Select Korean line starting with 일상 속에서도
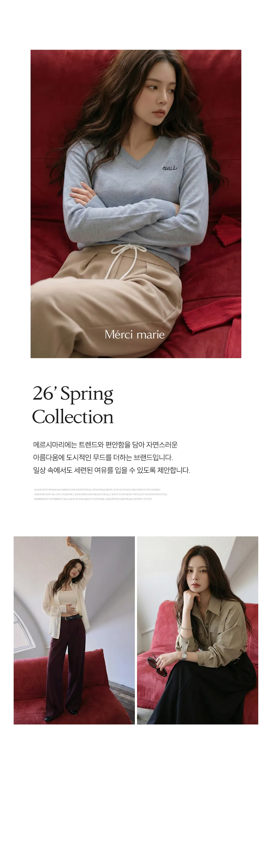Screen dimensions: 273x868 pos(111,470)
